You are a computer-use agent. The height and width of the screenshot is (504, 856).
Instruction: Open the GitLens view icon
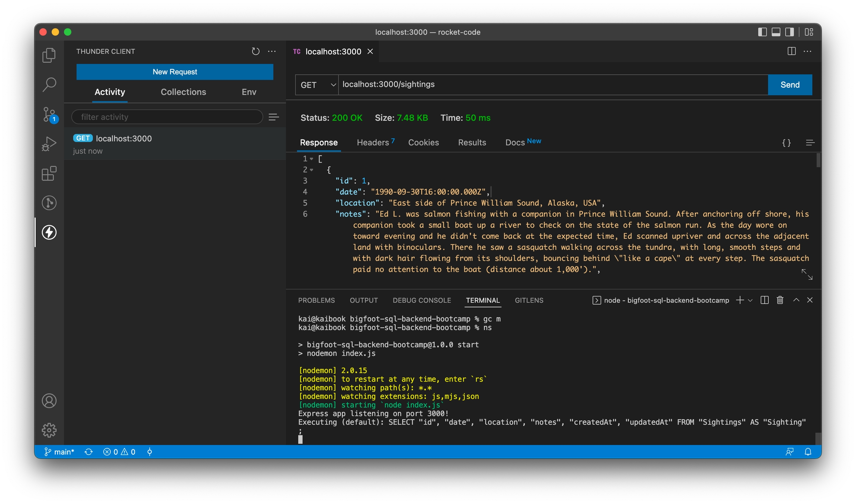coord(49,203)
